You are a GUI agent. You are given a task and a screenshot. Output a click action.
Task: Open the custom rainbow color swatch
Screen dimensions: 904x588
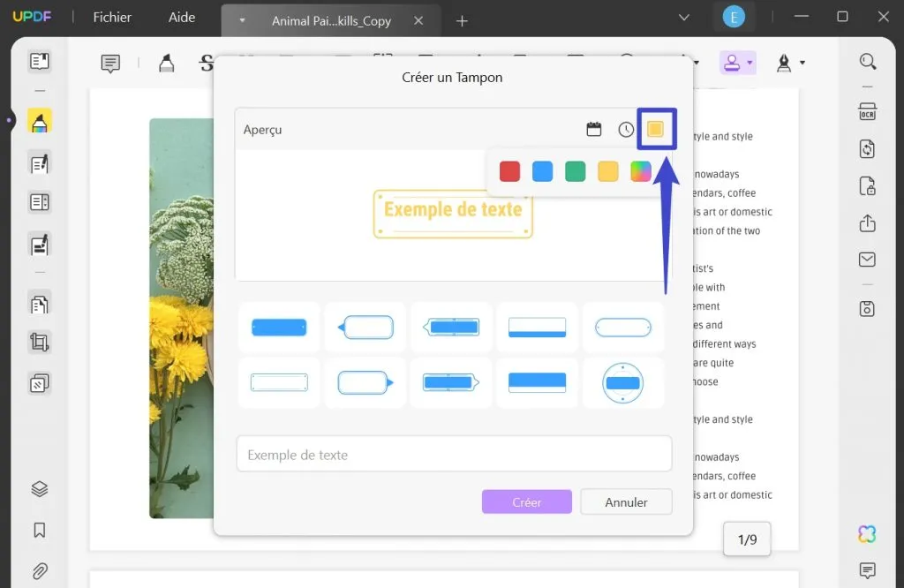coord(641,171)
